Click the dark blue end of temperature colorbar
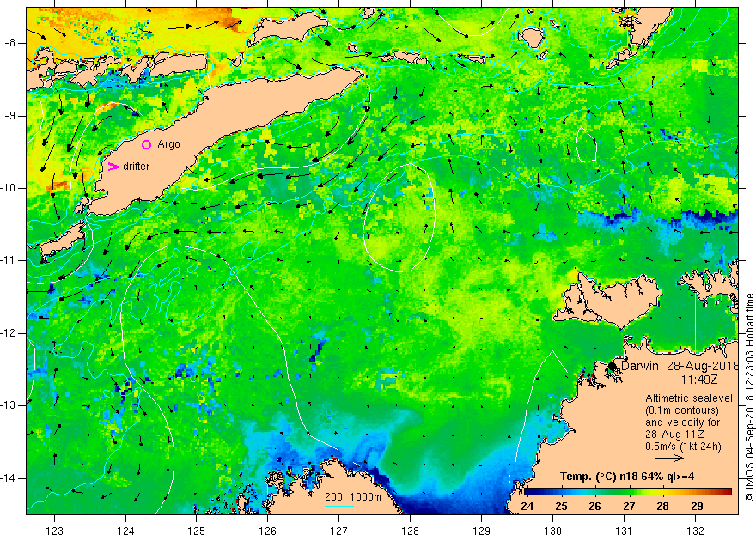Viewport: 756px width, 541px height. 528,492
